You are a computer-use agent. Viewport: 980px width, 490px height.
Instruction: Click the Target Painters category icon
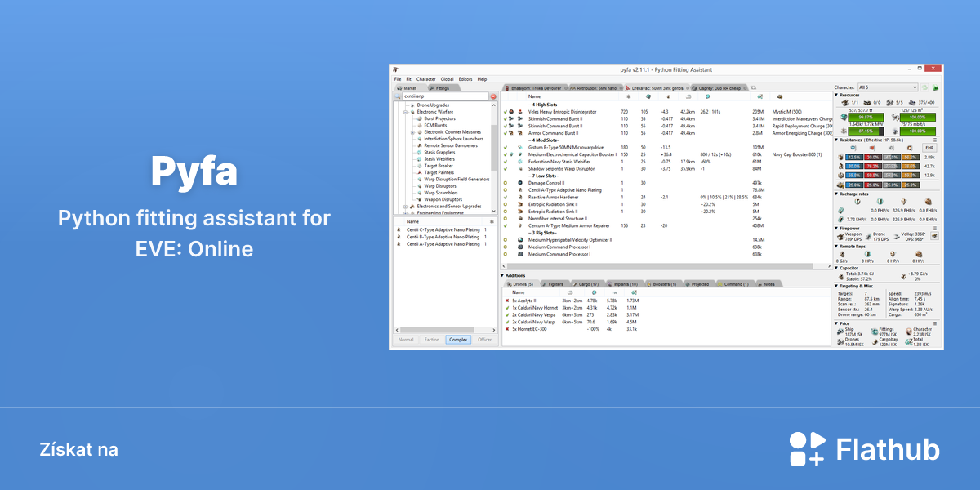(419, 172)
